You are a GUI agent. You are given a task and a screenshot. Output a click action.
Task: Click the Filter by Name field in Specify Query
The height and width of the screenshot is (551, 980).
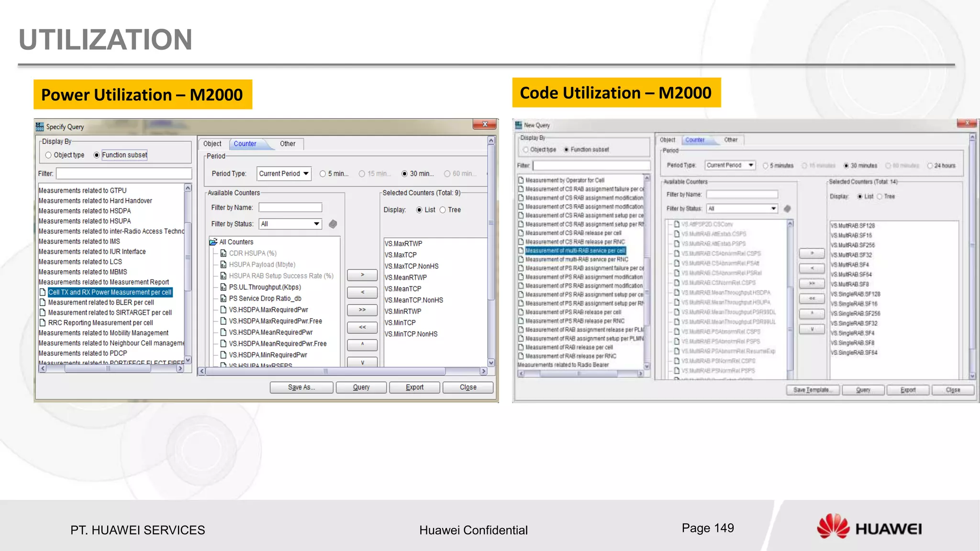point(290,208)
